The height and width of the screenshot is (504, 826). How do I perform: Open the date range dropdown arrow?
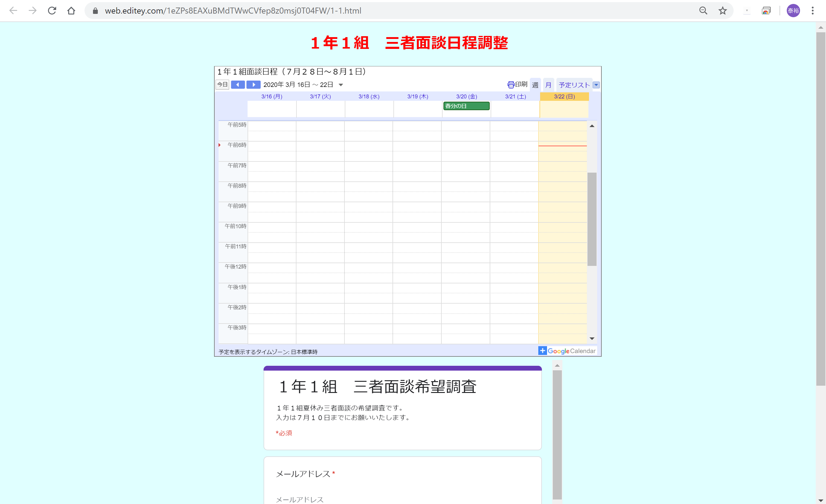click(x=341, y=85)
